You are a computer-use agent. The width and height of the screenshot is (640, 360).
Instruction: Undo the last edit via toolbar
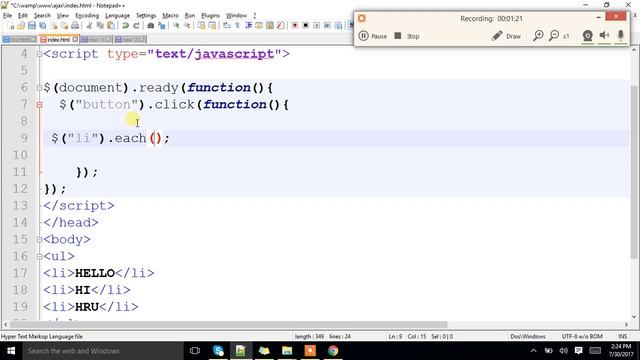(125, 26)
